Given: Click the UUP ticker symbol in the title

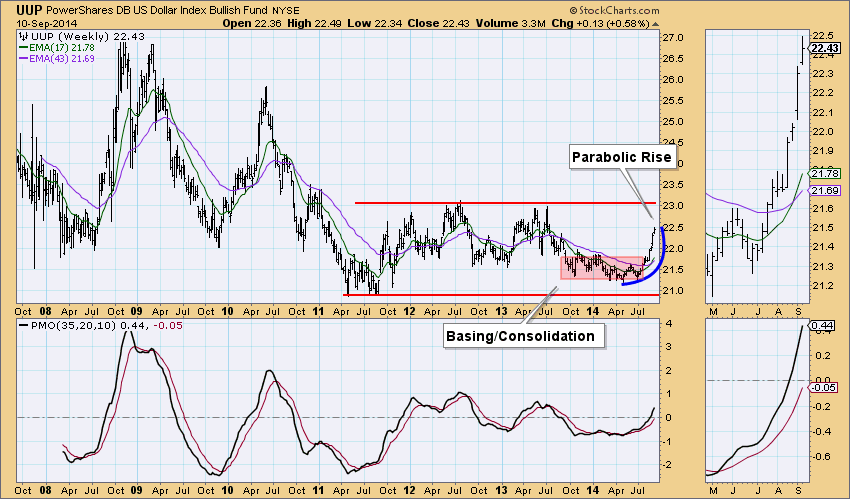Looking at the screenshot, I should coord(28,10).
